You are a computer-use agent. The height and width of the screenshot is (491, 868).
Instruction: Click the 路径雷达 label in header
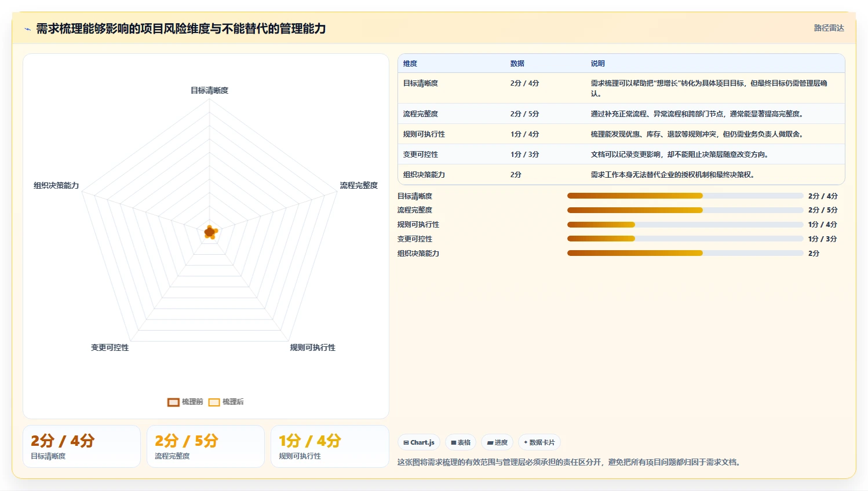[829, 28]
